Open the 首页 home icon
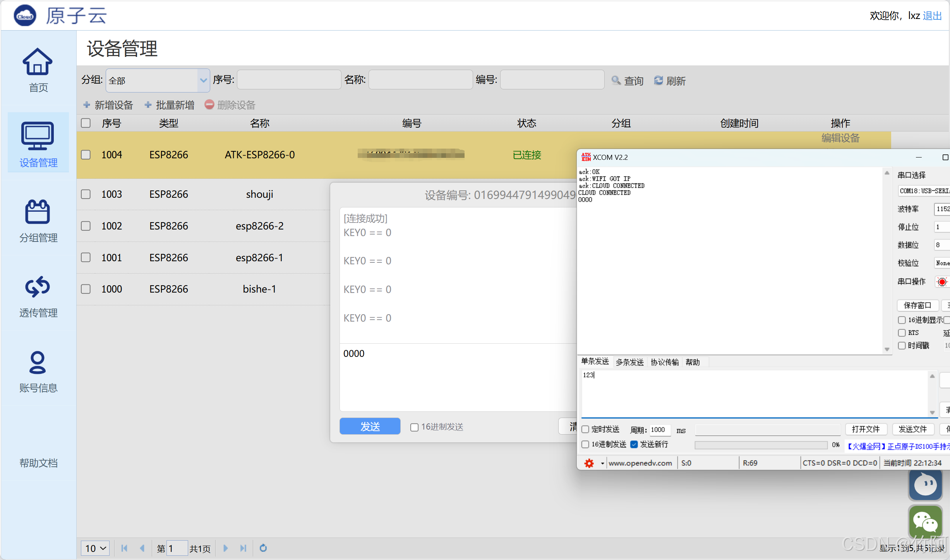The width and height of the screenshot is (950, 560). [x=38, y=62]
